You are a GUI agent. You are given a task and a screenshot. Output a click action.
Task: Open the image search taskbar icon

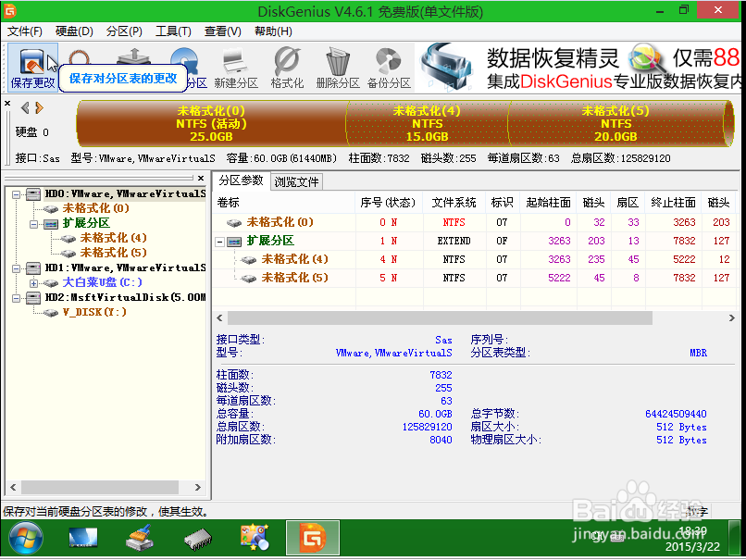pos(255,537)
